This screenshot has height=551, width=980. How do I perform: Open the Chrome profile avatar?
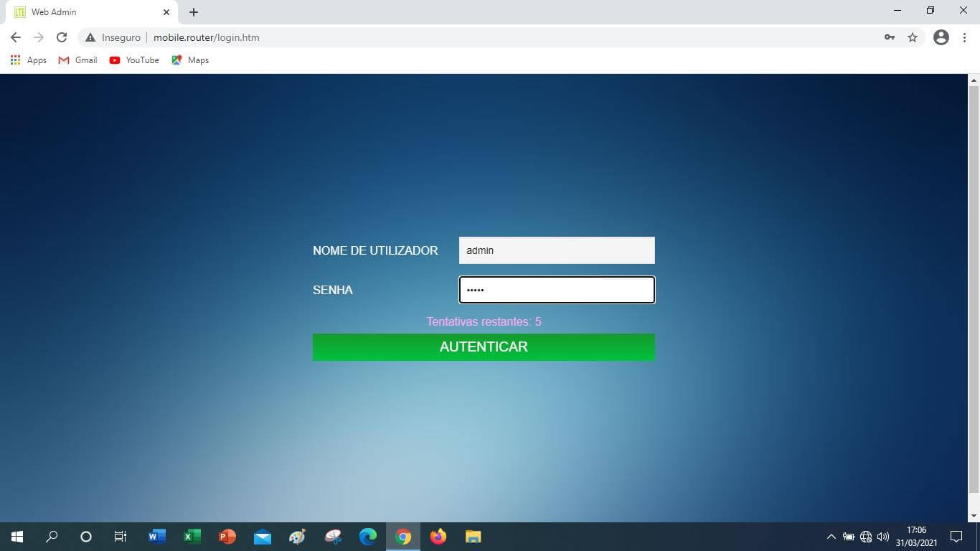point(941,37)
